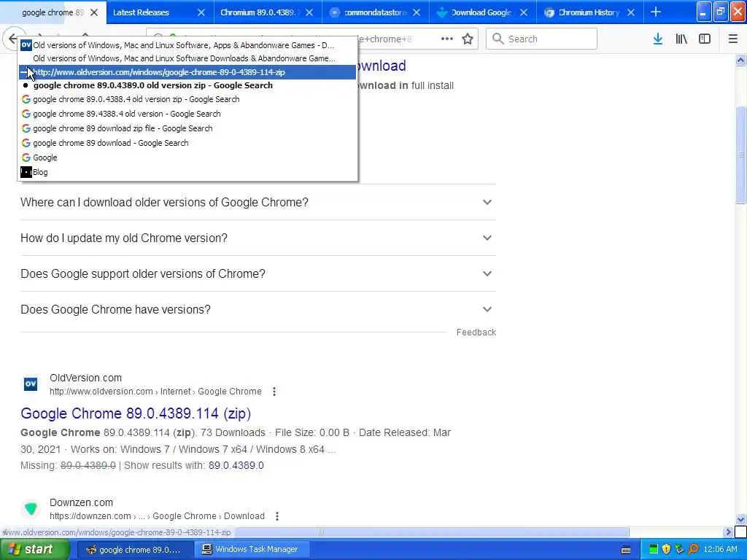
Task: Expand 'How do I update my old Chrome version?'
Action: click(x=258, y=238)
